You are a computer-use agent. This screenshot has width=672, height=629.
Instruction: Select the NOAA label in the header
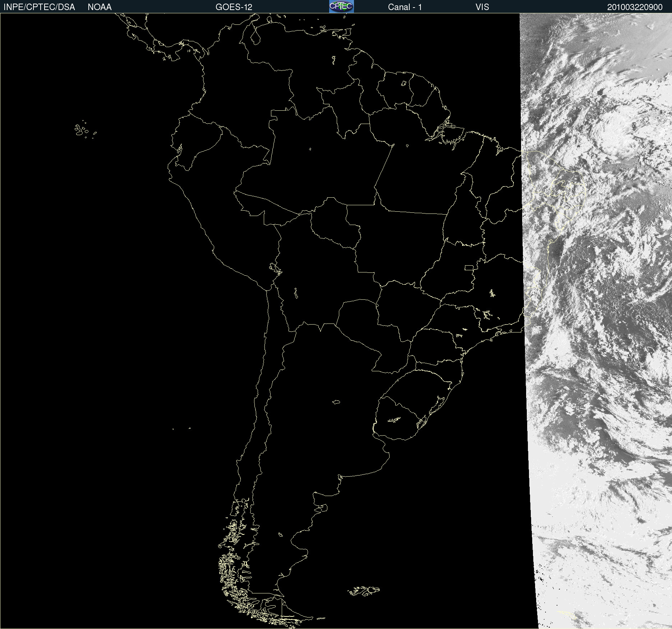tap(100, 7)
